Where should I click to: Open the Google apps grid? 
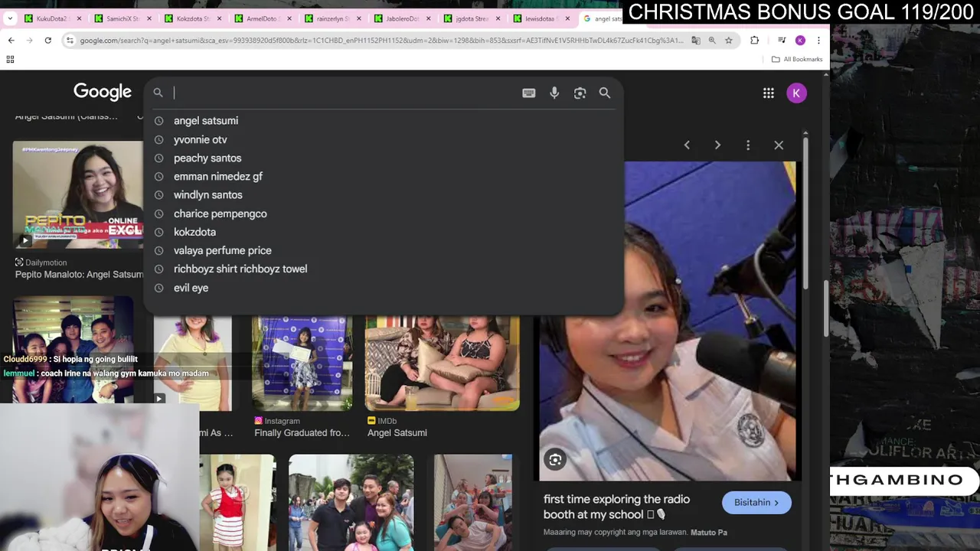(769, 93)
